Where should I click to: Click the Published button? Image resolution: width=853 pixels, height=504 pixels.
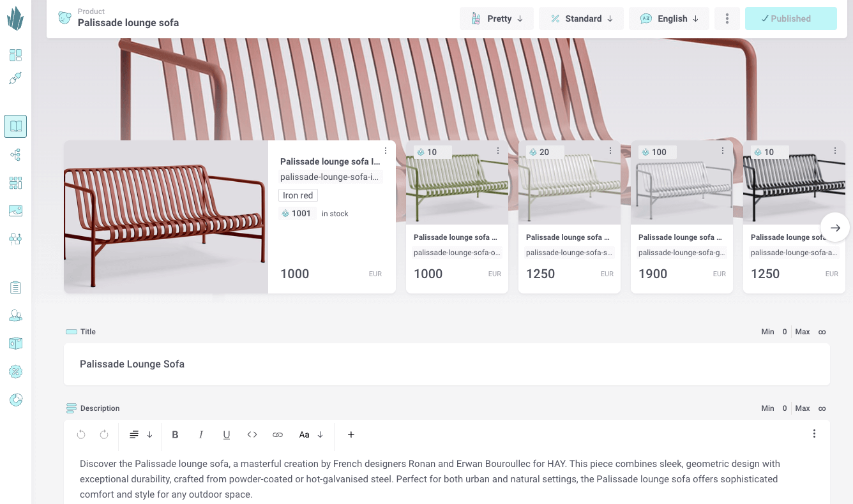pyautogui.click(x=790, y=19)
